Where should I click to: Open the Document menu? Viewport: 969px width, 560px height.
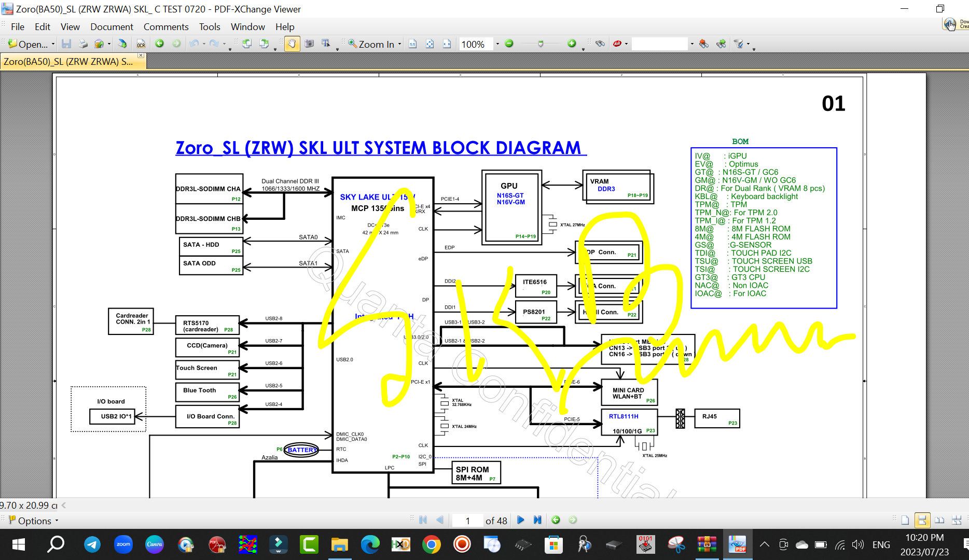pos(112,27)
